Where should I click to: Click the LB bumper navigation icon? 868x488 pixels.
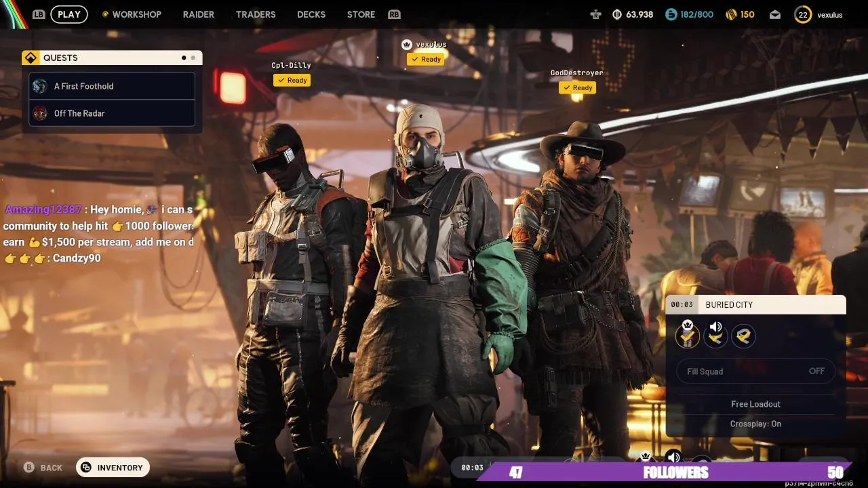(x=39, y=14)
